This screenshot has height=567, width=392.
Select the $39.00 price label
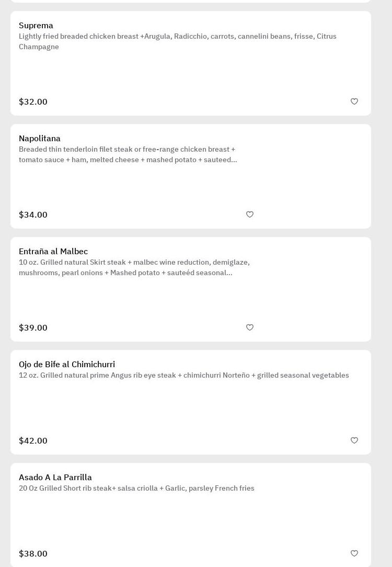coord(33,328)
